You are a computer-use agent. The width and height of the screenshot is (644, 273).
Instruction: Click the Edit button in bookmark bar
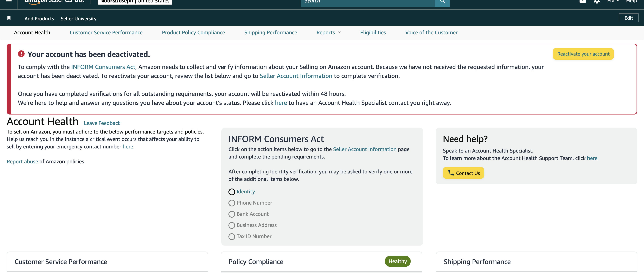629,18
